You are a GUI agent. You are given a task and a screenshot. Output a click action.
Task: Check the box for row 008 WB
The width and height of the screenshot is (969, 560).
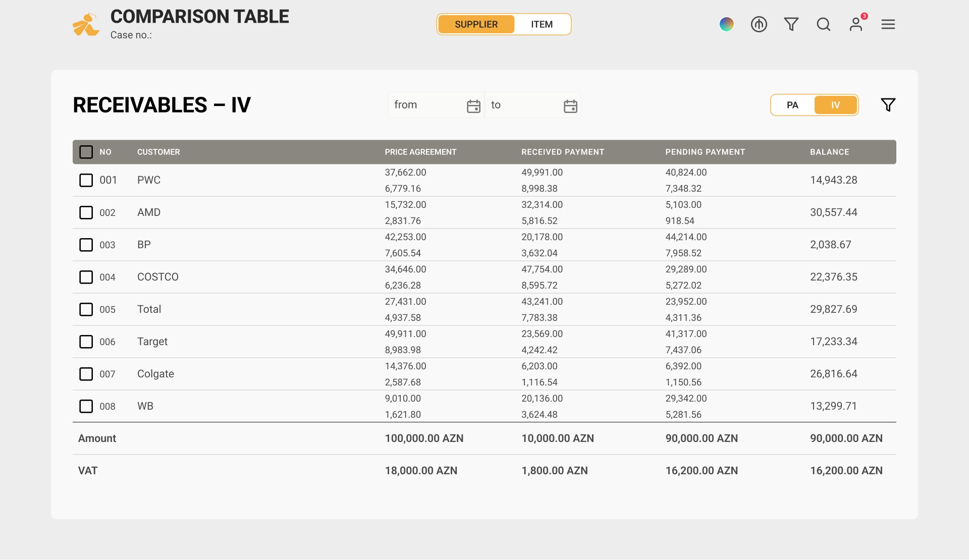tap(86, 406)
